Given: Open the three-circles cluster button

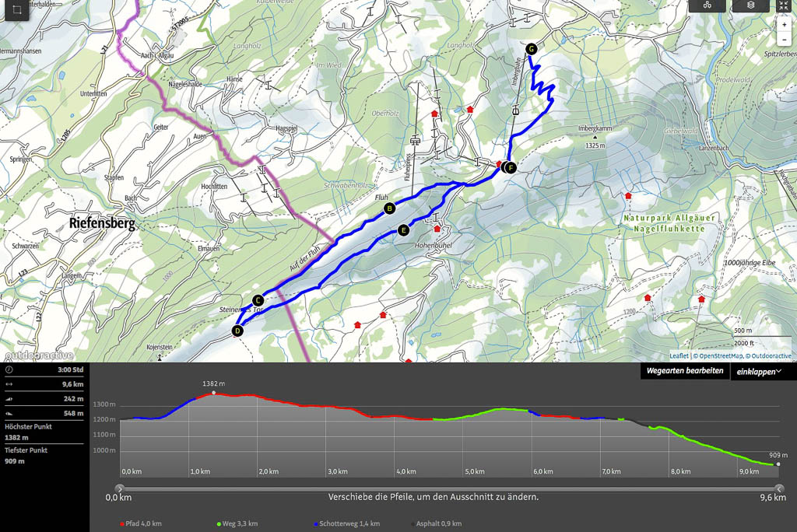Looking at the screenshot, I should pos(707,5).
